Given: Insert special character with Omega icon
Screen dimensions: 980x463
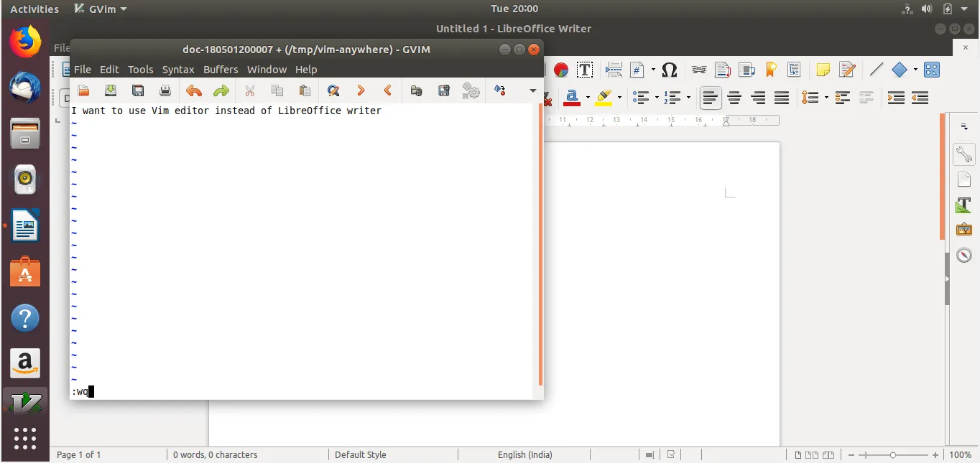Looking at the screenshot, I should click(x=670, y=70).
